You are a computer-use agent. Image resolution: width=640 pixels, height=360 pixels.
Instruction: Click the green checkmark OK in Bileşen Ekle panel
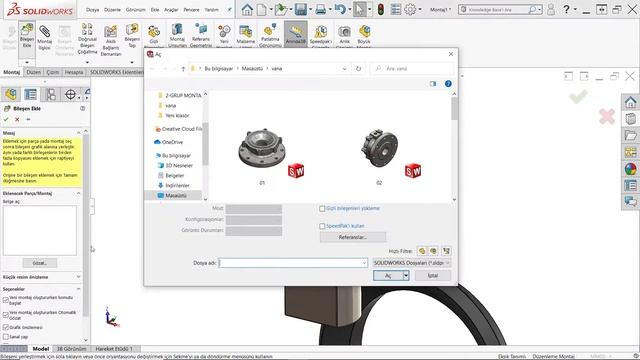tap(6, 120)
